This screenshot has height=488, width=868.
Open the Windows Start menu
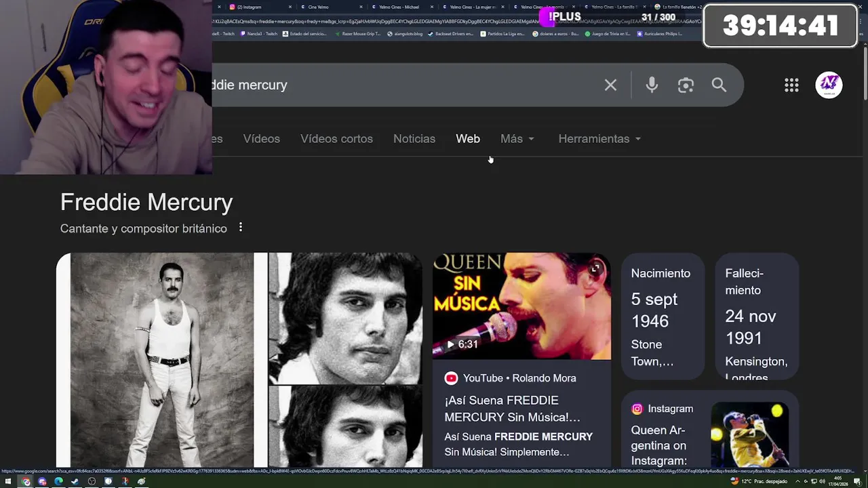pyautogui.click(x=8, y=482)
